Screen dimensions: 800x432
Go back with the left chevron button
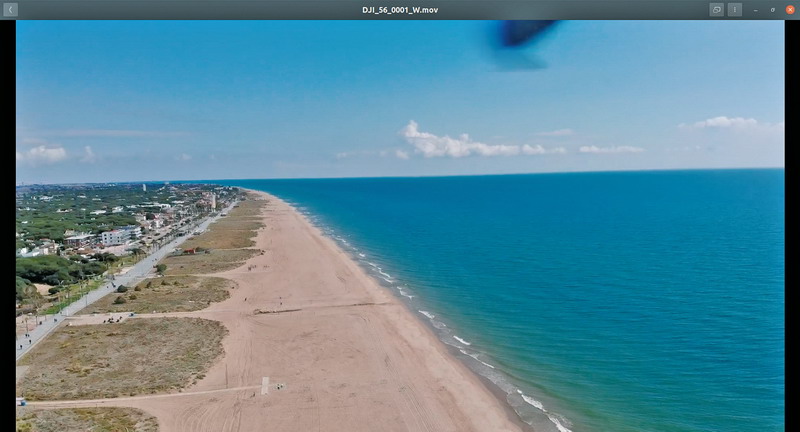click(10, 10)
